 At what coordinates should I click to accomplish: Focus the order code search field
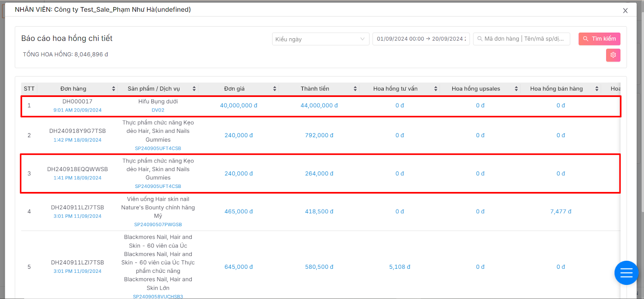pyautogui.click(x=523, y=39)
